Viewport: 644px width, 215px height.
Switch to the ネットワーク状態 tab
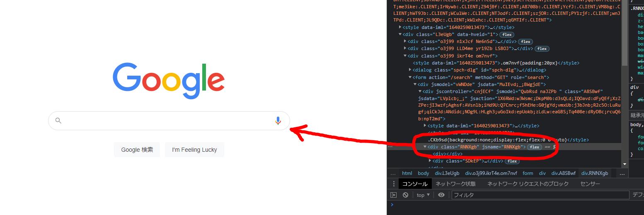(455, 184)
